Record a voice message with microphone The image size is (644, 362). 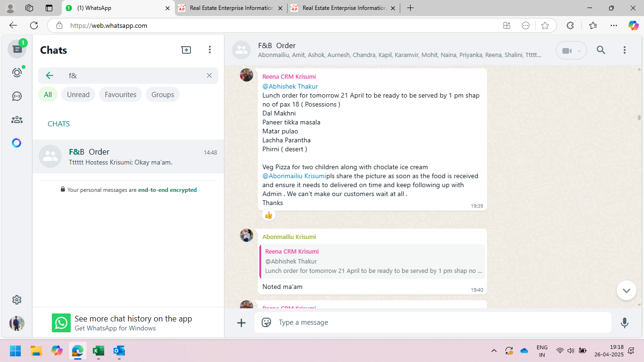pos(624,322)
